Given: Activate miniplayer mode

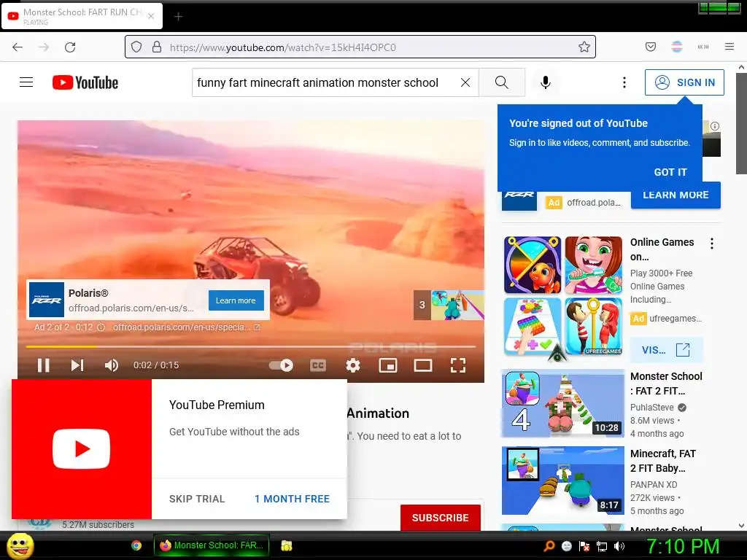Looking at the screenshot, I should [x=388, y=365].
